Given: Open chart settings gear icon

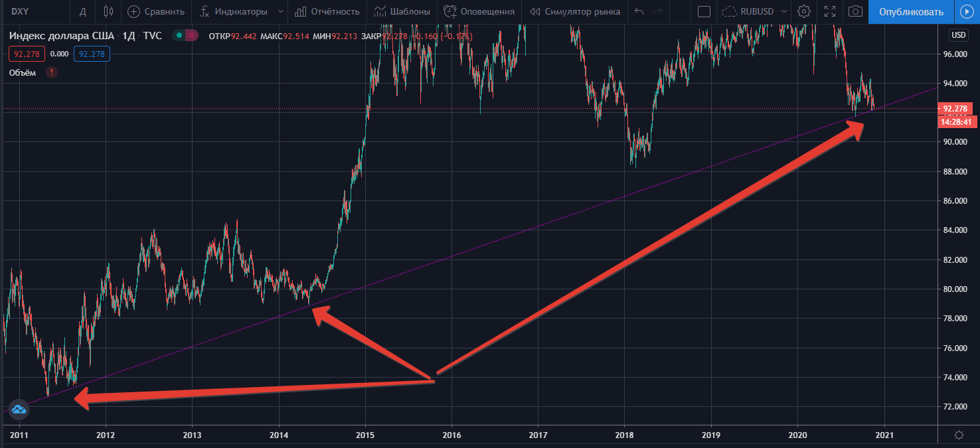Looking at the screenshot, I should tap(804, 11).
